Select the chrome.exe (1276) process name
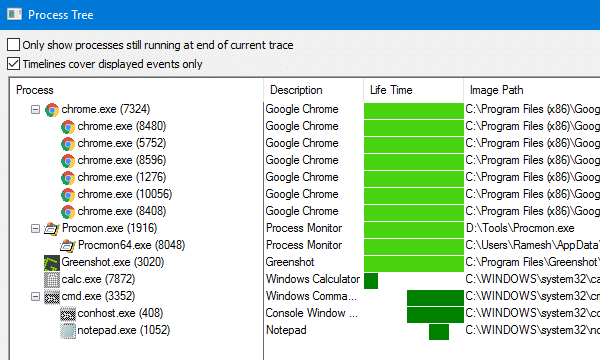Viewport: 600px width, 360px height. click(122, 178)
